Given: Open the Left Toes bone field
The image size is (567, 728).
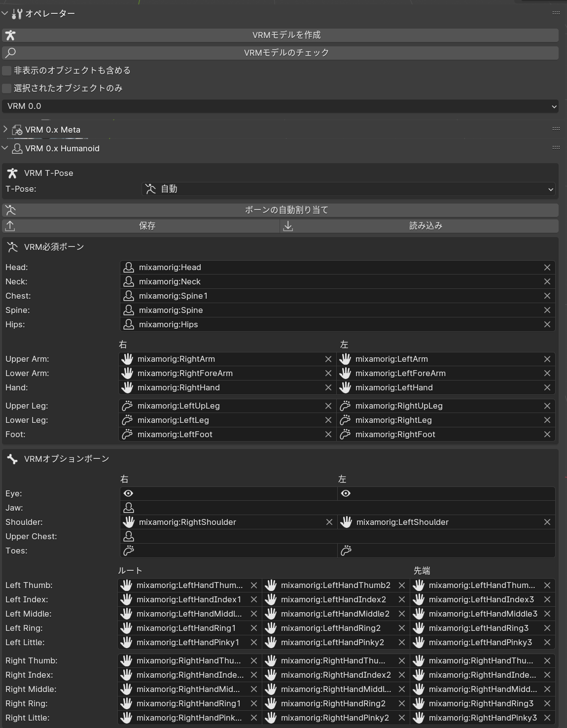Looking at the screenshot, I should (x=446, y=551).
